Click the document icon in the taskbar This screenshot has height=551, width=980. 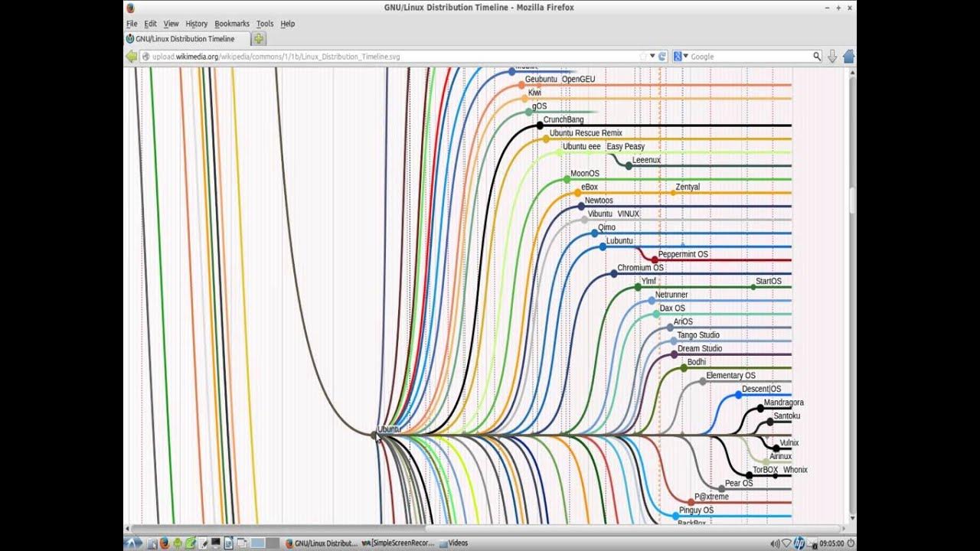coord(229,543)
